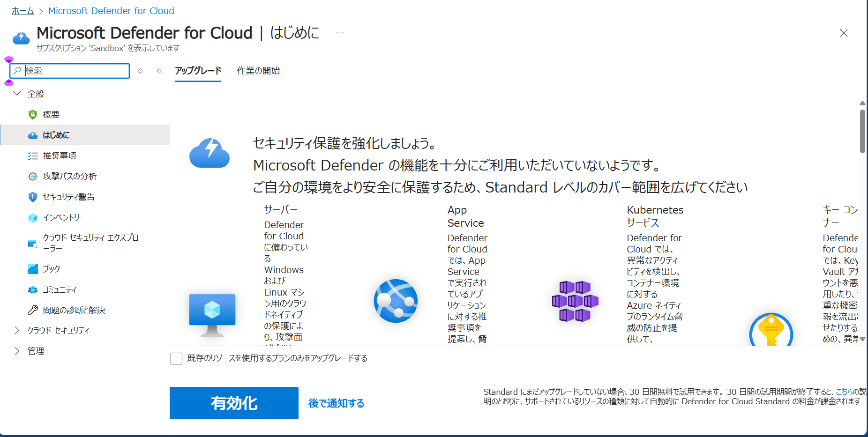Expand the 管理 section

17,351
